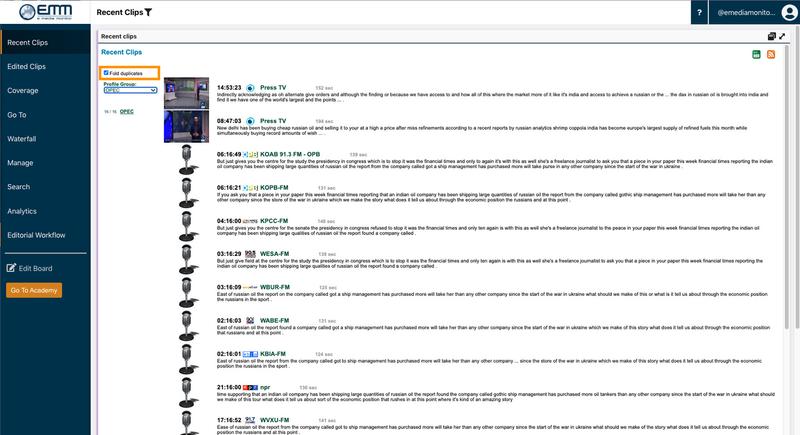Select Waterfall from the sidebar menu

point(21,139)
